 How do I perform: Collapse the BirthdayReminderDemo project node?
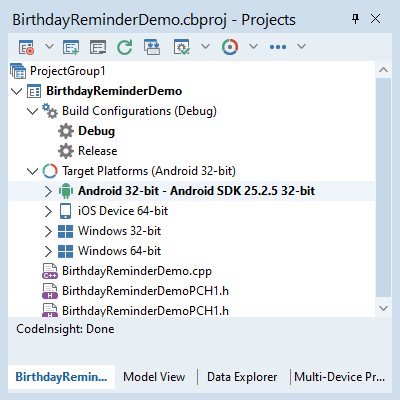click(16, 91)
